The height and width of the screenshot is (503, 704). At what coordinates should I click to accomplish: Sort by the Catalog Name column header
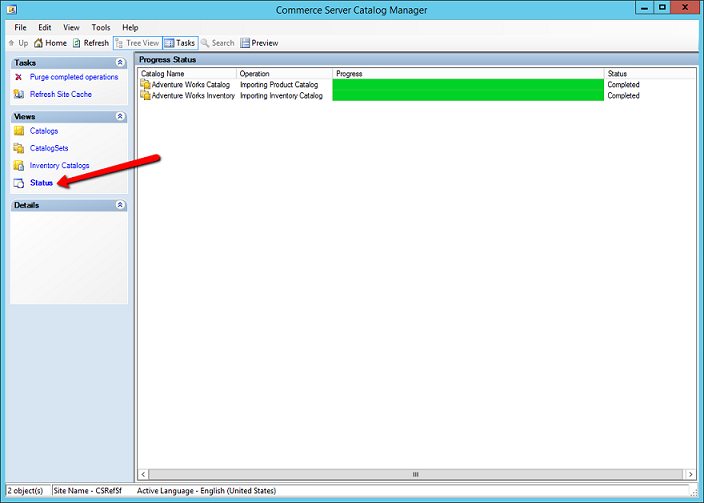click(x=186, y=74)
